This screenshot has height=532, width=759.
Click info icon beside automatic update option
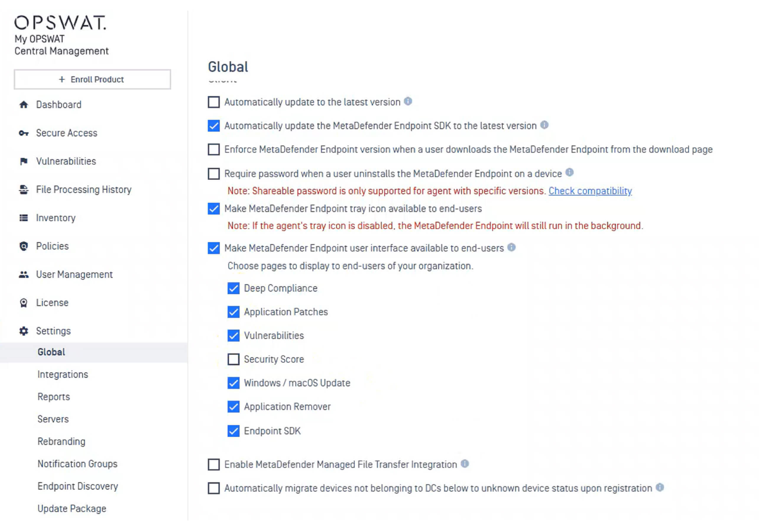[408, 101]
